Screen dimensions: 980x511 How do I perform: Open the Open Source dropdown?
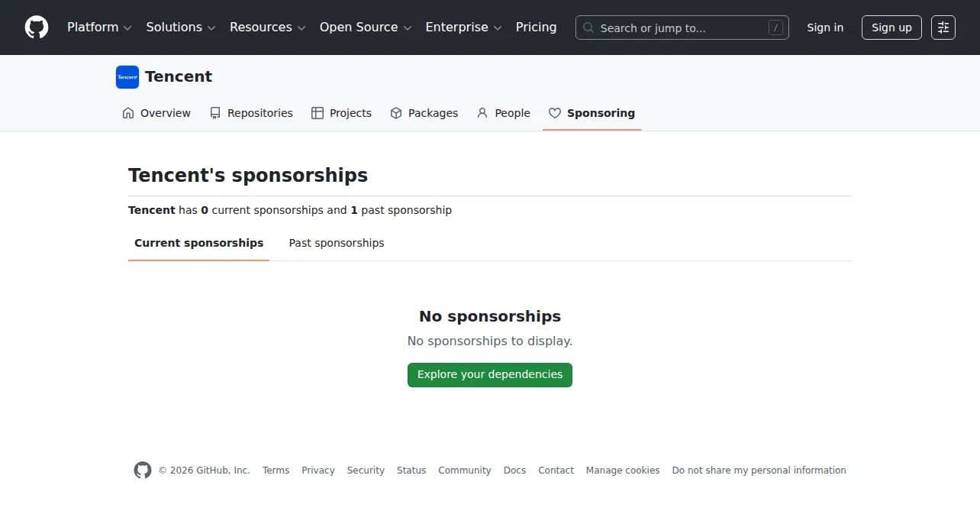(366, 27)
